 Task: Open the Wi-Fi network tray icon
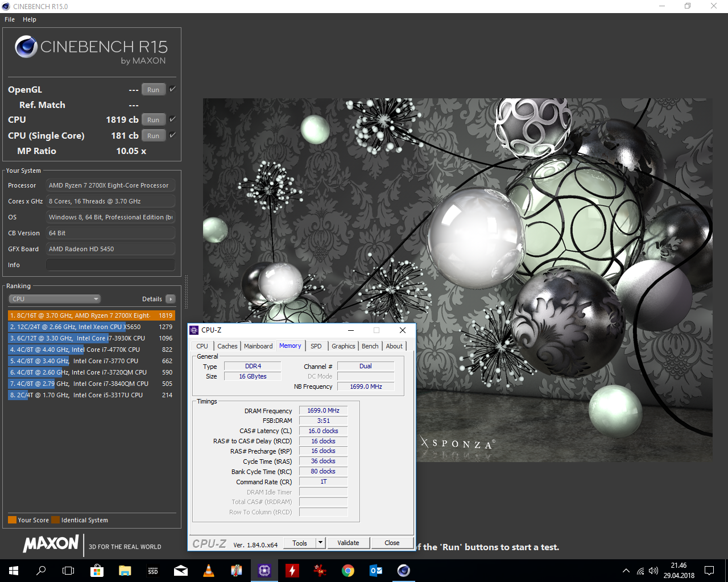(640, 571)
